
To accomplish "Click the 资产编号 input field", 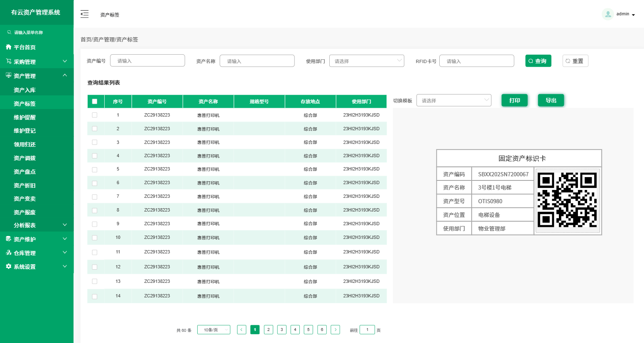I will pos(147,61).
